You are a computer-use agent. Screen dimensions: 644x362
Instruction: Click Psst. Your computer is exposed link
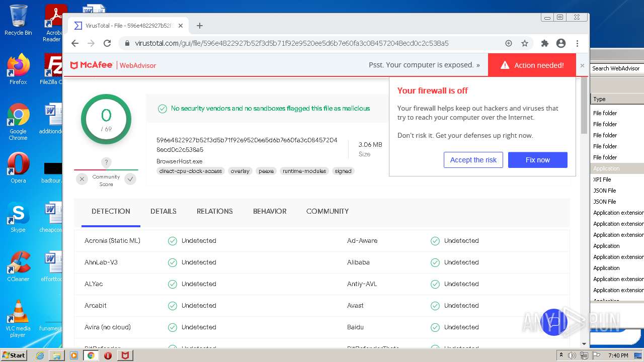[424, 65]
